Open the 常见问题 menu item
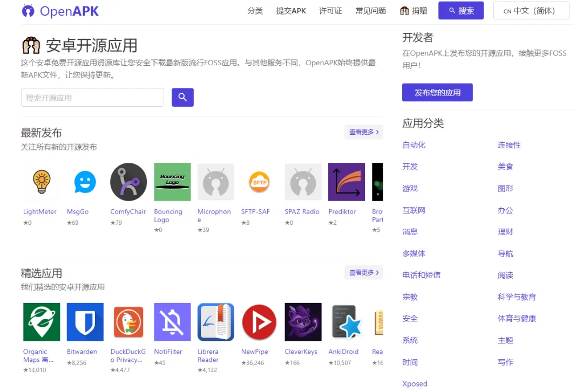This screenshot has width=583, height=392. [371, 11]
